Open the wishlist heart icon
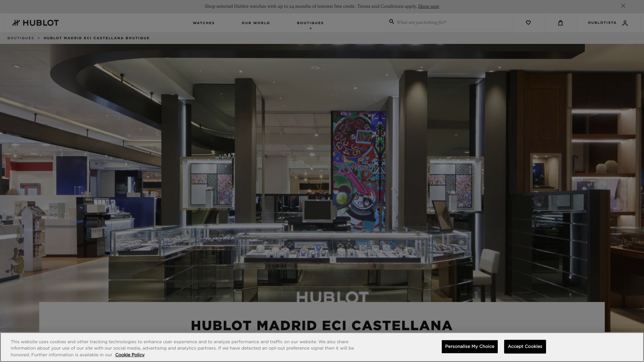 click(528, 23)
